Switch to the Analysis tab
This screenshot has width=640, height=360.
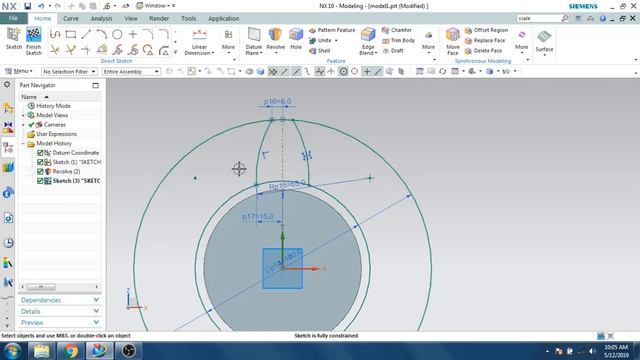[101, 18]
